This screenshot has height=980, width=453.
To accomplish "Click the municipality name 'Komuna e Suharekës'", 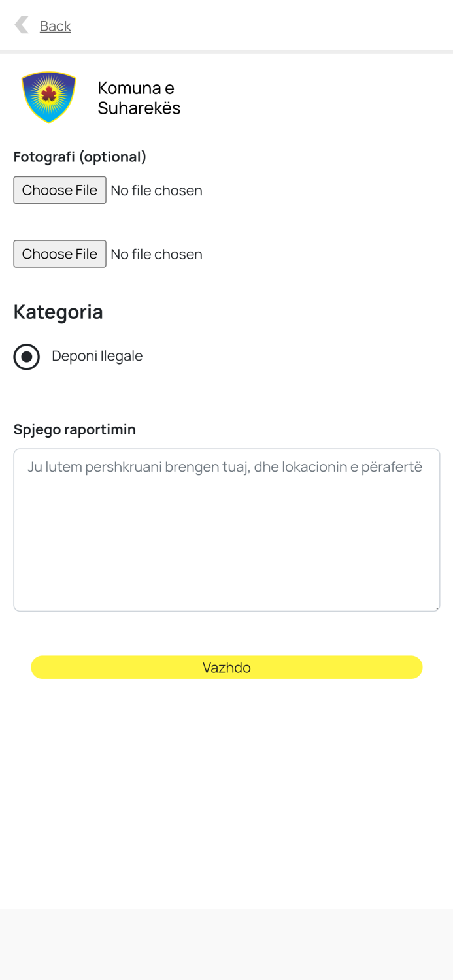I will coord(139,97).
